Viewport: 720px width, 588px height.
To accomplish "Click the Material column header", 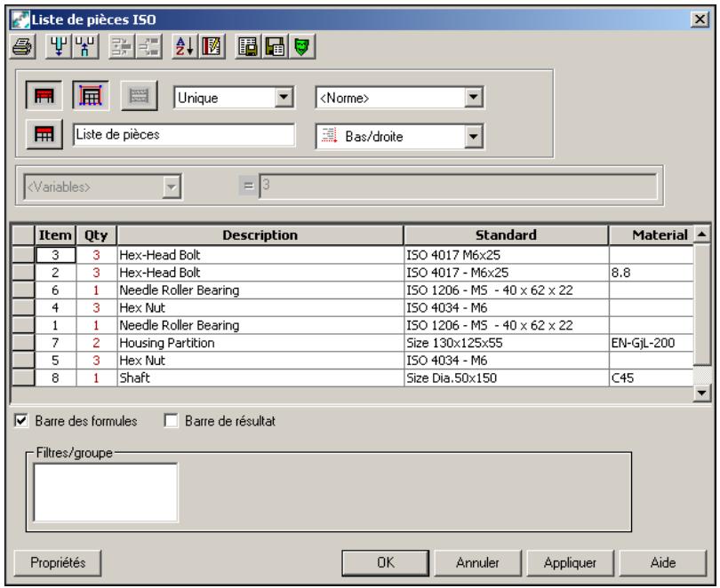I will (652, 235).
